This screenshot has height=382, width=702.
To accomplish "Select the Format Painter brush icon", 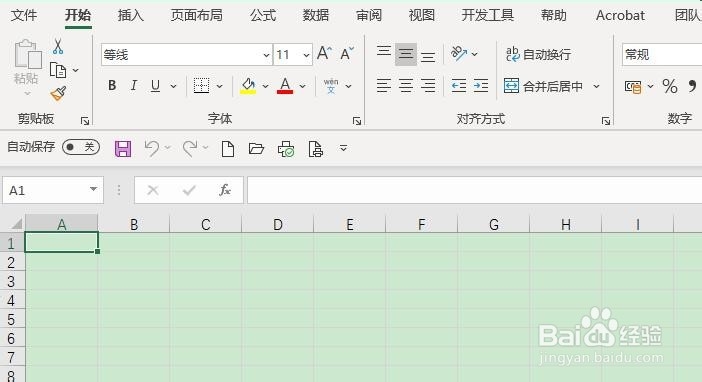I will (x=58, y=93).
